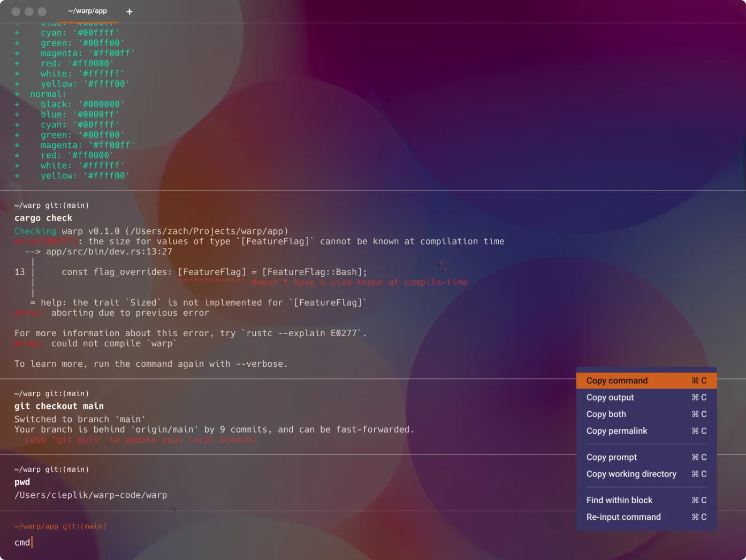Select "Copy both" from the context menu

coord(606,414)
